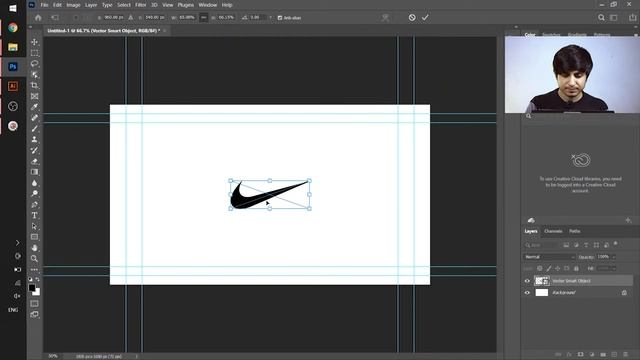The width and height of the screenshot is (640, 360).
Task: Click the Change Screen Mode icon
Action: [34, 314]
